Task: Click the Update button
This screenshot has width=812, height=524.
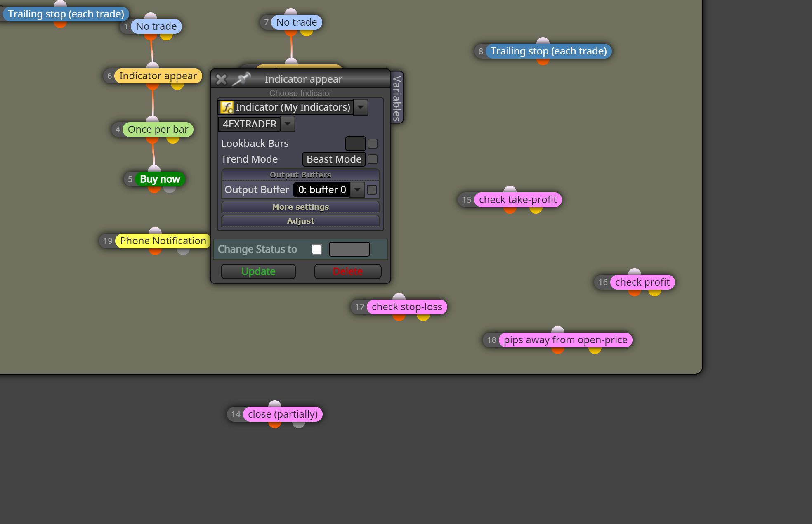Action: pyautogui.click(x=258, y=271)
